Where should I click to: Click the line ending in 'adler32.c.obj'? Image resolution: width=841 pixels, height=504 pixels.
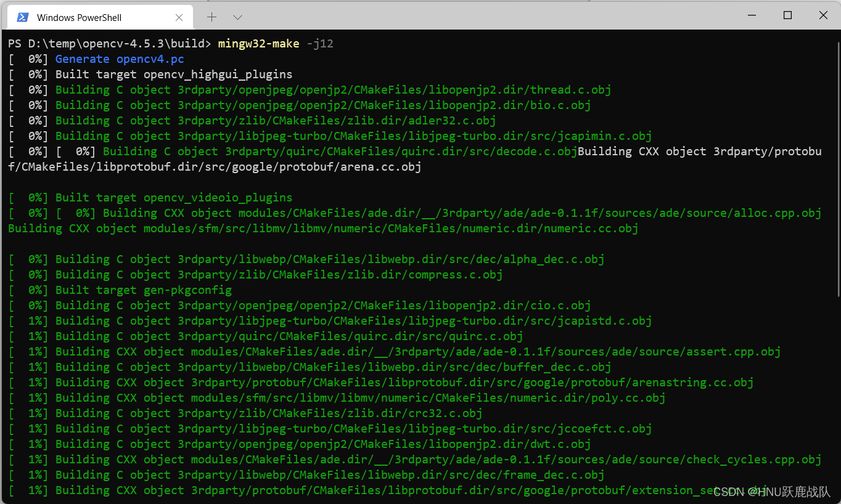pos(252,121)
